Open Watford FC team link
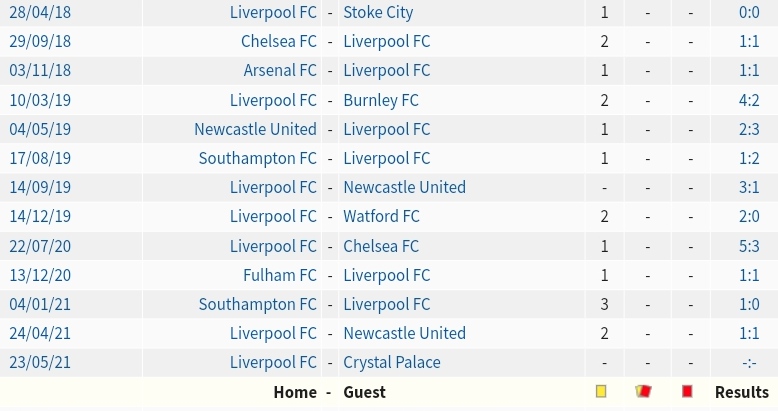Viewport: 778px width, 411px height. point(382,216)
